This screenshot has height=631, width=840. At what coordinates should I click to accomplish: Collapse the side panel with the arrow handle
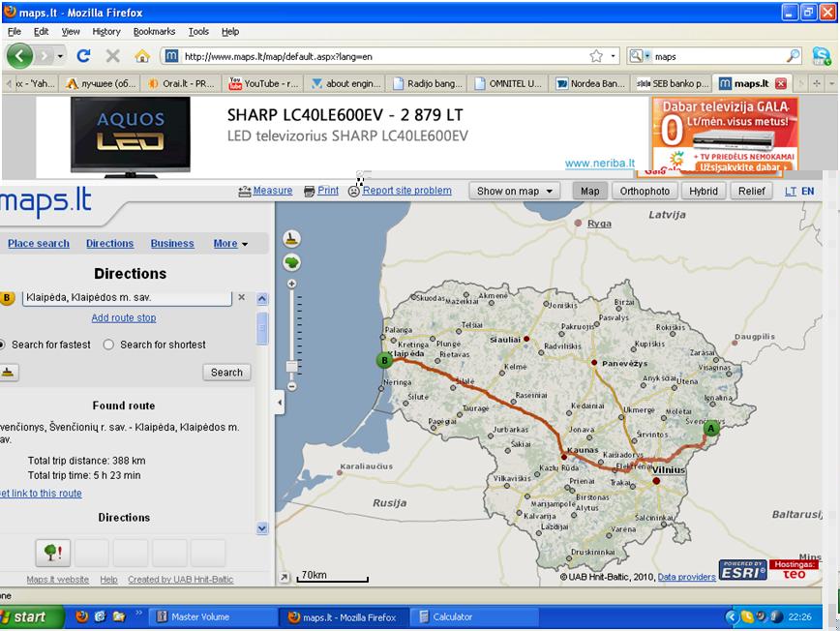point(280,402)
